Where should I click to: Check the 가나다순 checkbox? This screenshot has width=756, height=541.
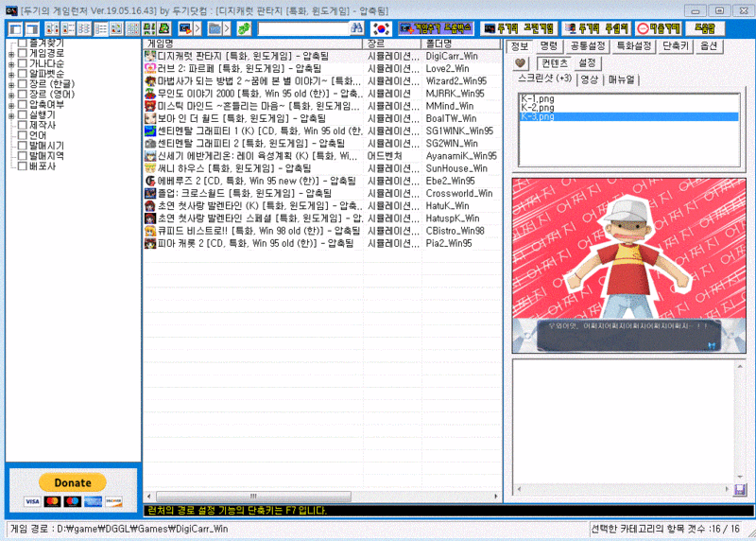click(22, 63)
